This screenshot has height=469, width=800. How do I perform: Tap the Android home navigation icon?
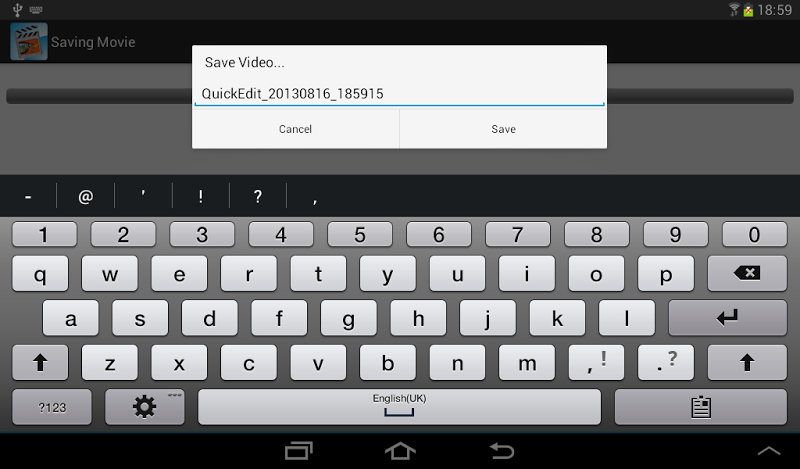(x=400, y=451)
